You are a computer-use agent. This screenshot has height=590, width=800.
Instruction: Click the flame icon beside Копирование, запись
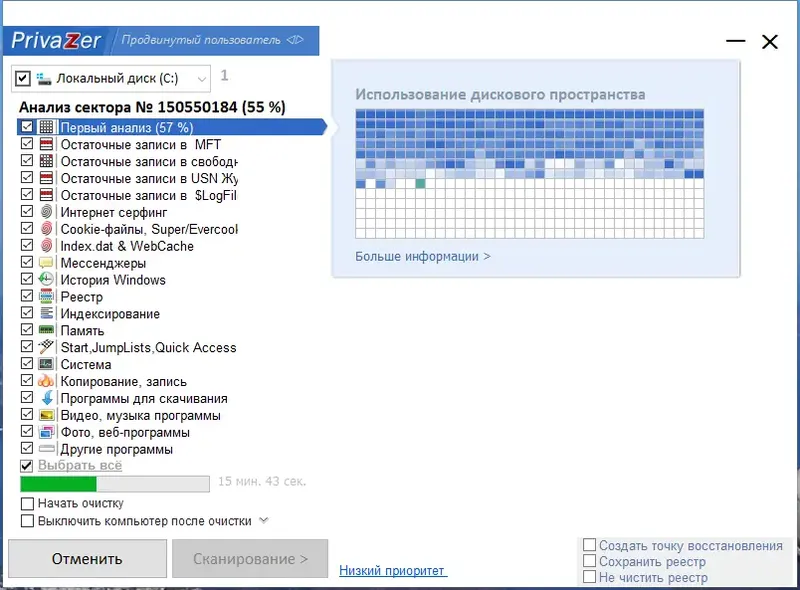point(46,381)
